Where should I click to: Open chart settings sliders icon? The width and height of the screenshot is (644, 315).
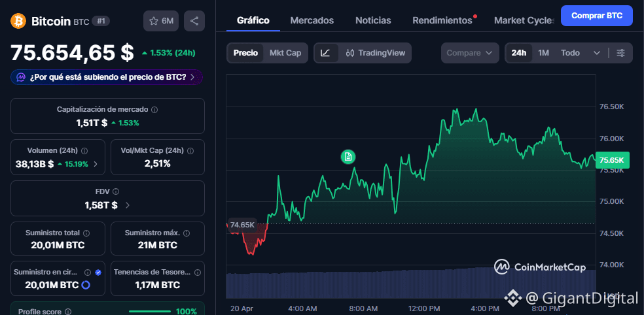(x=620, y=53)
